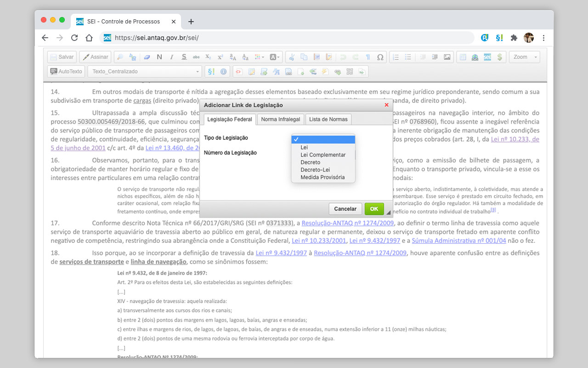Viewport: 588px width, 368px height.
Task: Select the blank checked option in the list
Action: [x=323, y=140]
